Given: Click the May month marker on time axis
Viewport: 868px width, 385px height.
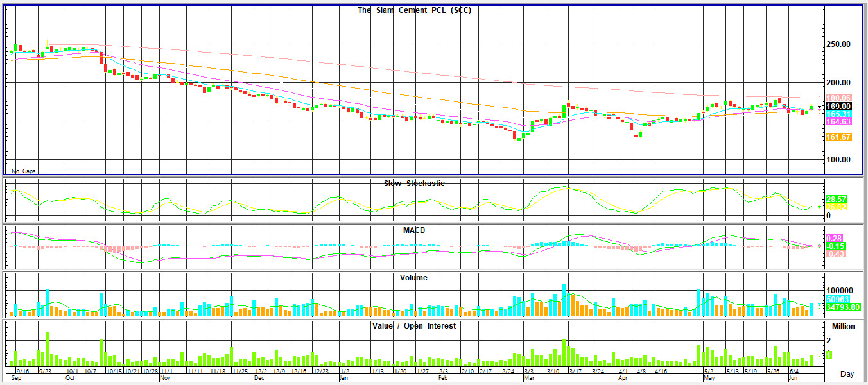Looking at the screenshot, I should point(709,379).
